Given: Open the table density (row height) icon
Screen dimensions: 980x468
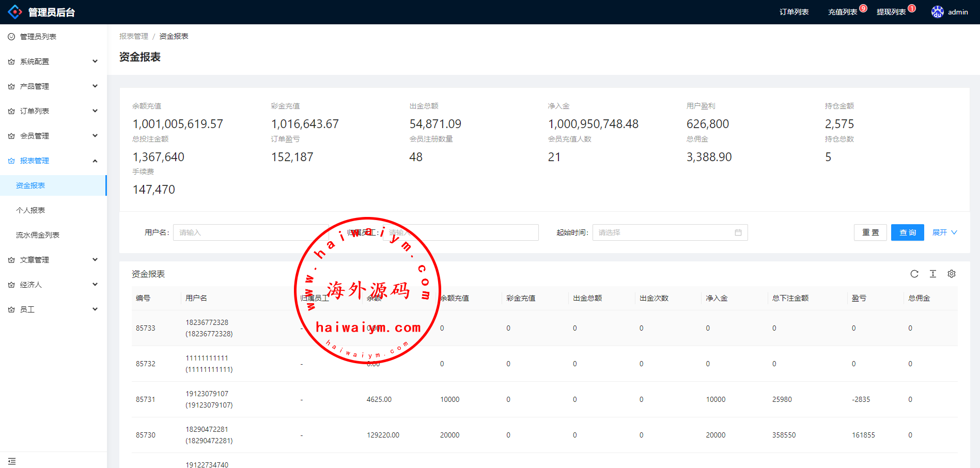Looking at the screenshot, I should pos(932,274).
